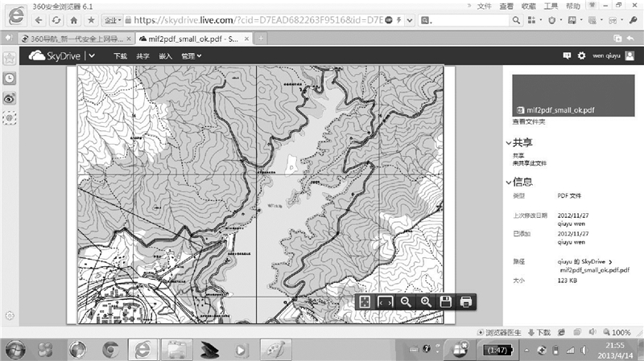Open the 查看文件夹 link
644x361 pixels.
(529, 122)
